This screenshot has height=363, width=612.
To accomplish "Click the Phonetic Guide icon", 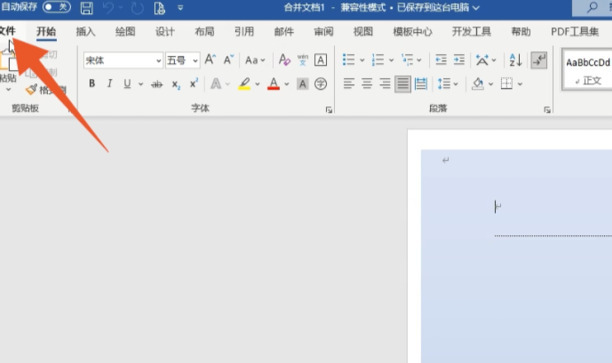I will coord(302,60).
